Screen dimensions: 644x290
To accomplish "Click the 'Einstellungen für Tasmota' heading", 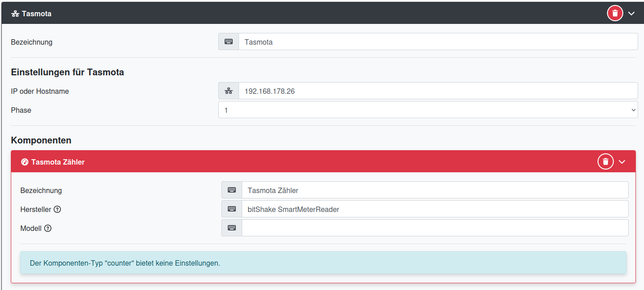I will pyautogui.click(x=68, y=72).
